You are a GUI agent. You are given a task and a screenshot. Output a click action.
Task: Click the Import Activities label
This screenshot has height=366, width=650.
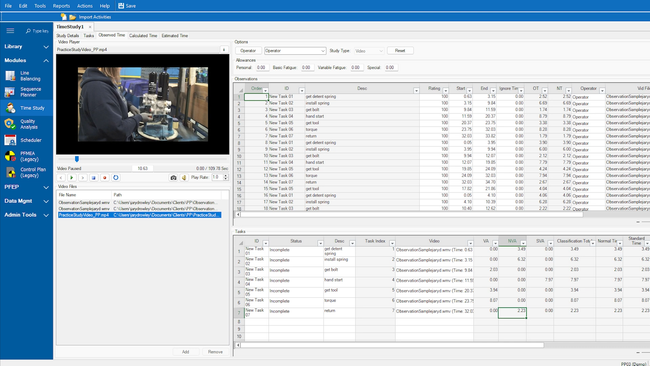tap(95, 17)
